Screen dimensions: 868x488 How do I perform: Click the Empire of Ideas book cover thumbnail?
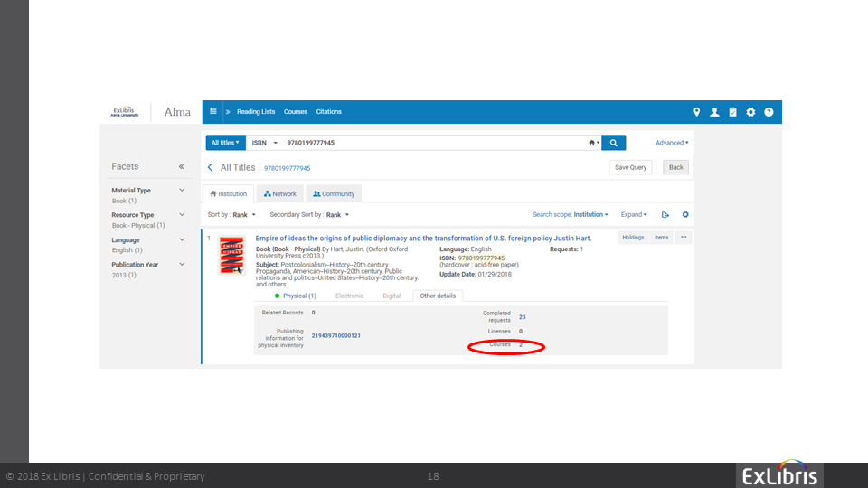231,256
